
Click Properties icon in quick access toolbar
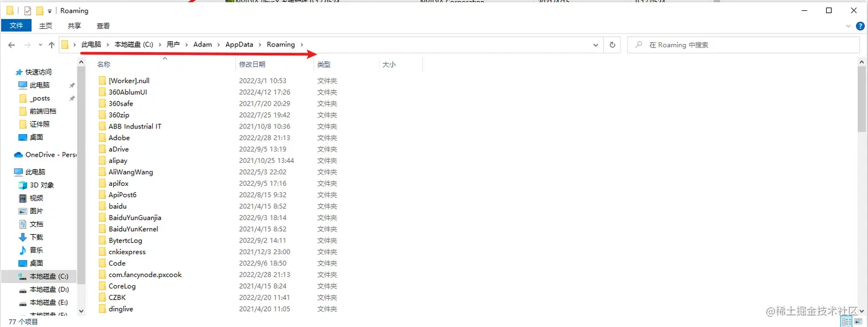click(28, 10)
